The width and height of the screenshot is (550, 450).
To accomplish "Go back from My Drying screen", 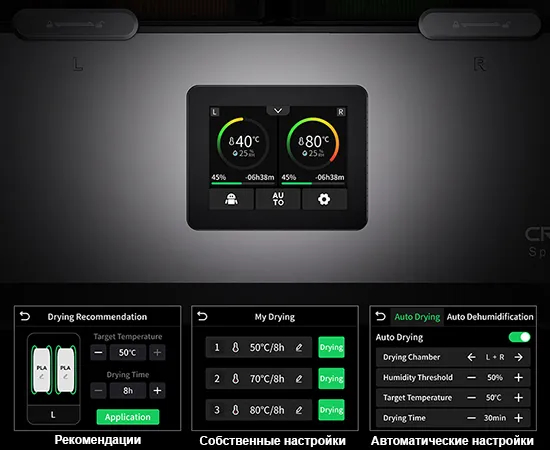I will pyautogui.click(x=202, y=316).
